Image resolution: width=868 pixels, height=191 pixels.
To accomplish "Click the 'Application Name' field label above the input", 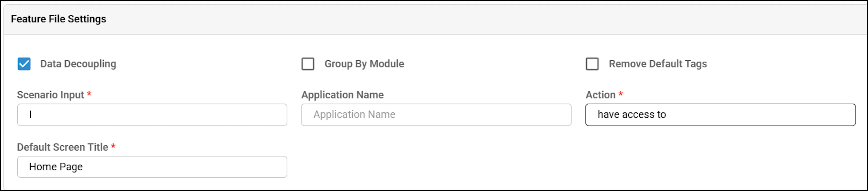I will coord(342,95).
